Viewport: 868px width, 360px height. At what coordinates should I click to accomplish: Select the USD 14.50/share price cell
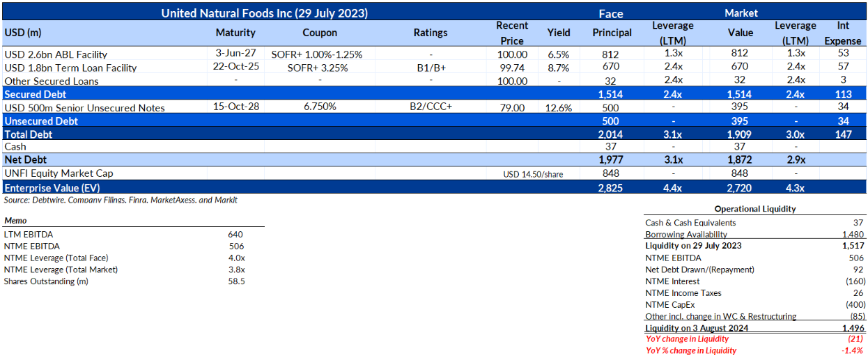click(x=532, y=174)
